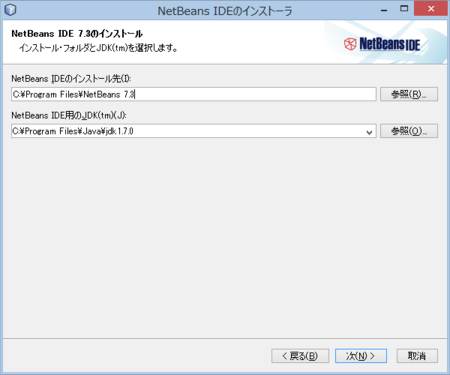Expand the JDK path dropdown arrow
Image resolution: width=450 pixels, height=375 pixels.
[x=369, y=132]
